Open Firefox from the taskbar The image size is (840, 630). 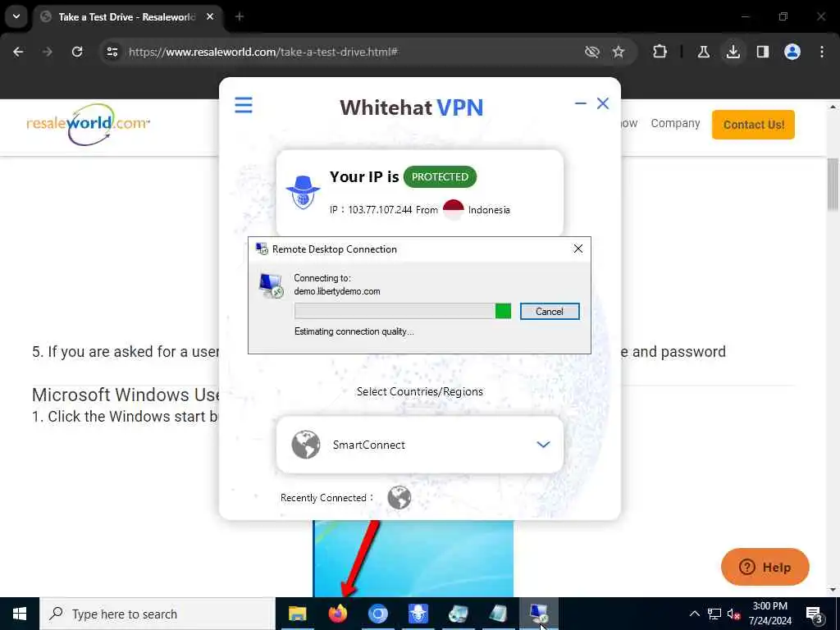337,614
